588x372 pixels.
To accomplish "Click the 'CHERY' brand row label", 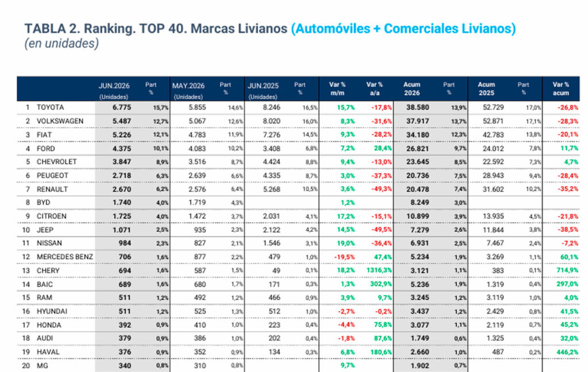I will coord(48,271).
